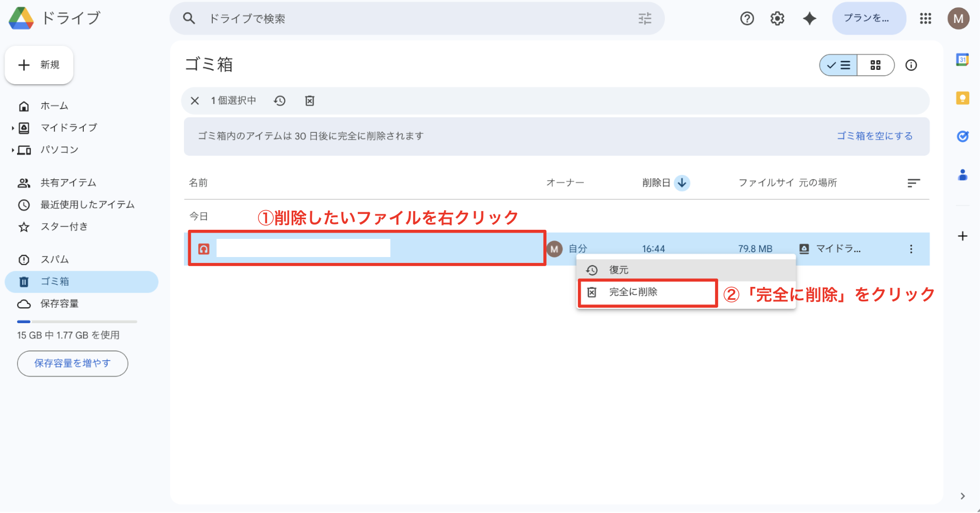Open the sort options icon in header

tap(913, 183)
